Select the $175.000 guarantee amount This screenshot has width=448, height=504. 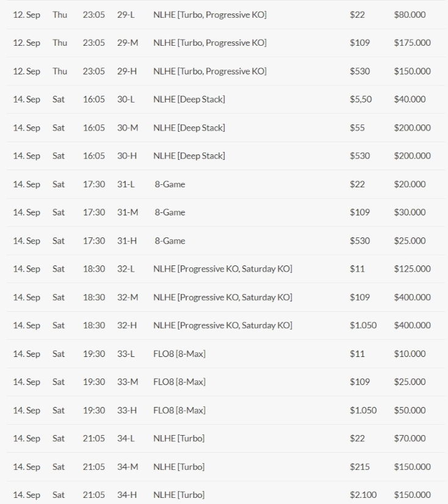[x=412, y=43]
